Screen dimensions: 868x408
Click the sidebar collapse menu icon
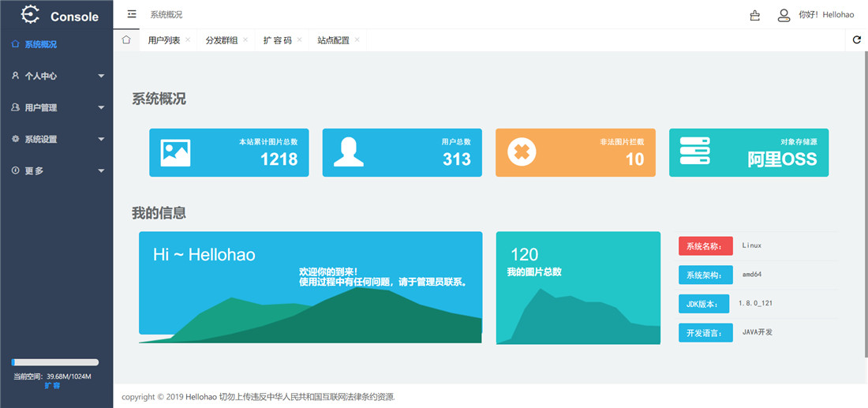pyautogui.click(x=132, y=14)
